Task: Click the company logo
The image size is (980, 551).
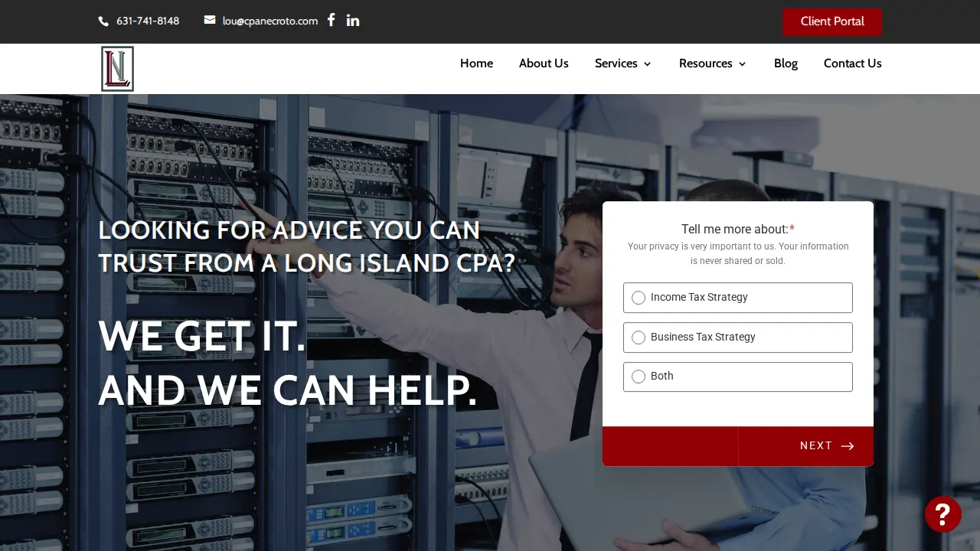Action: [117, 69]
